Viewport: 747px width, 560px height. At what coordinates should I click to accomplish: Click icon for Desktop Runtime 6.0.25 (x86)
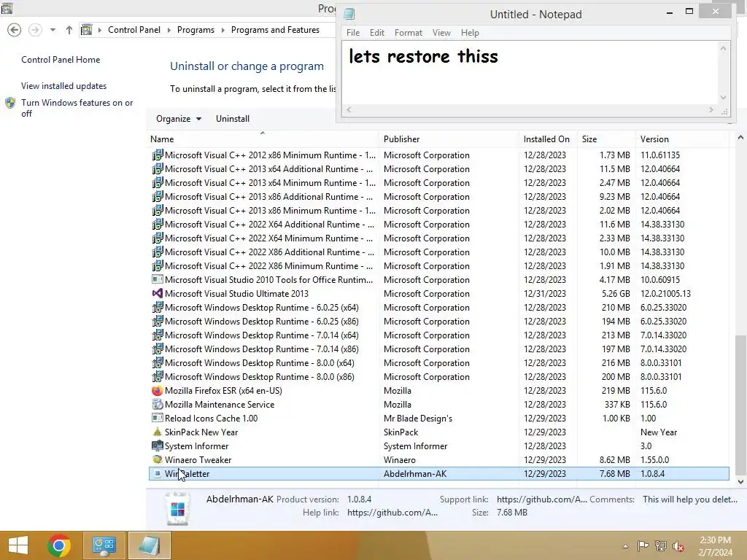(158, 321)
